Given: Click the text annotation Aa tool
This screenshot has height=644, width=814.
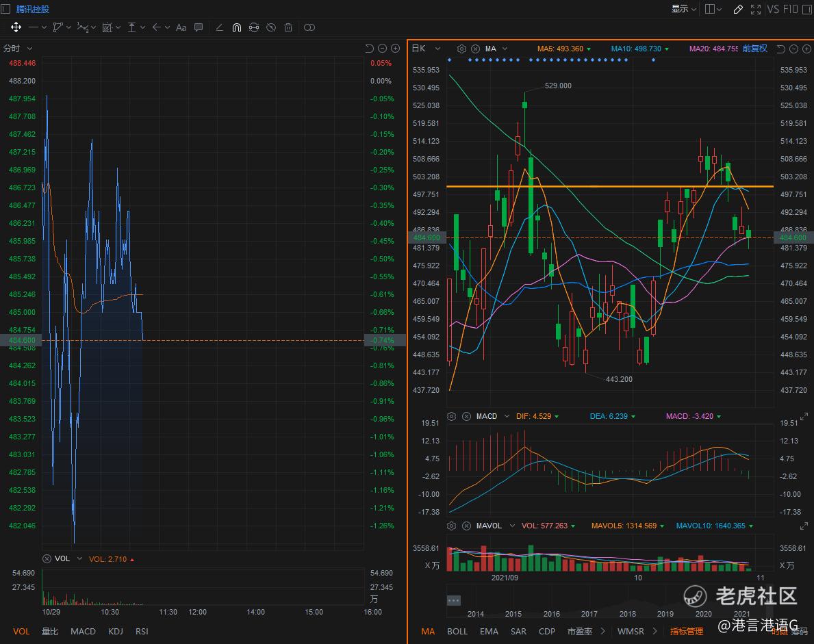Looking at the screenshot, I should [x=181, y=27].
